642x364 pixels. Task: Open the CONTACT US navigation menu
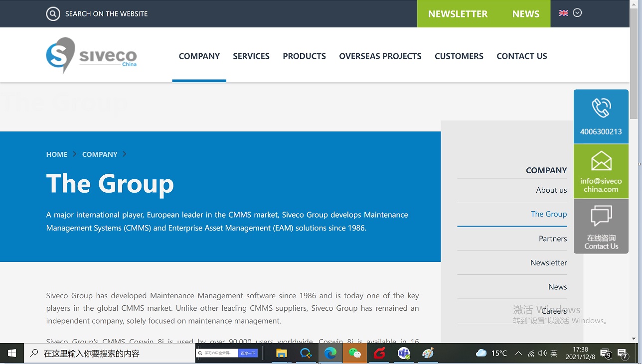coord(522,56)
